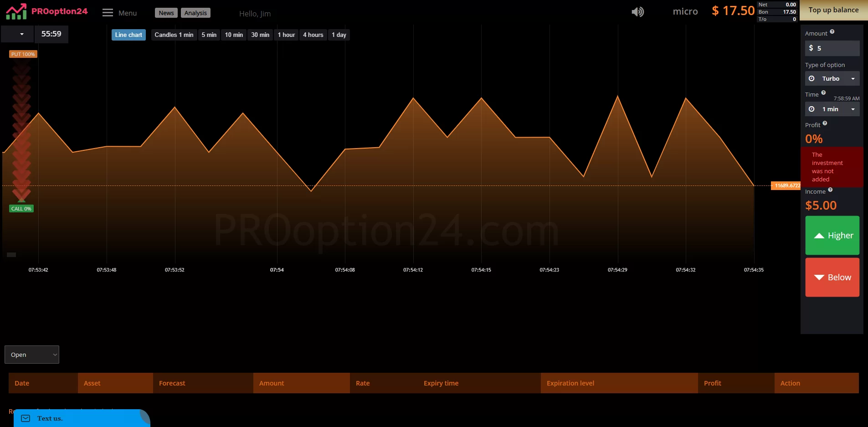868x427 pixels.
Task: Open the hamburger Menu icon
Action: 108,13
